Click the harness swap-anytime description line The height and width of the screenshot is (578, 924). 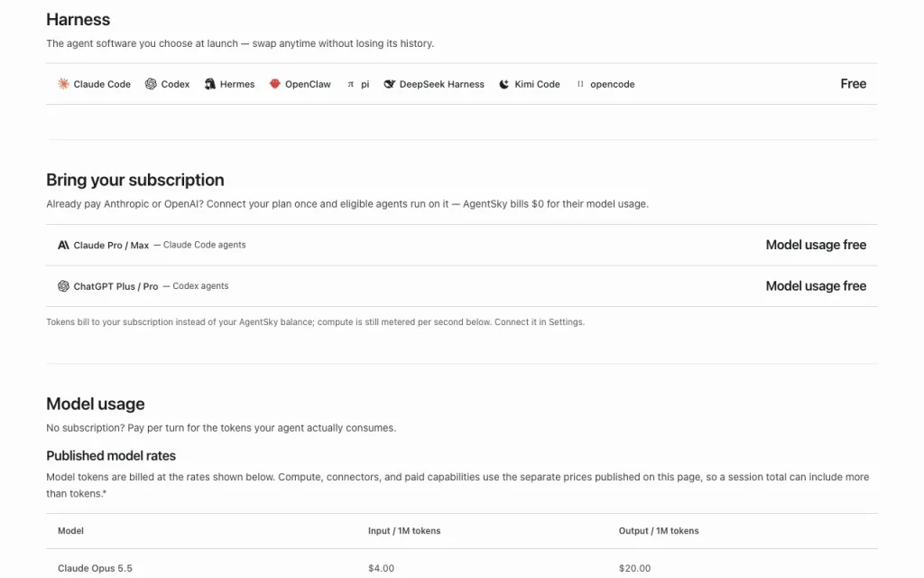coord(240,43)
